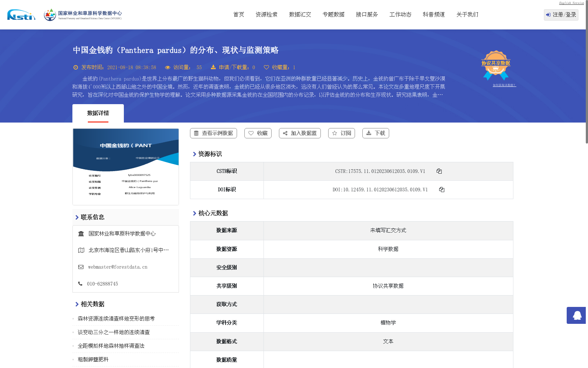Click the phone icon beside 010-62888745

[x=80, y=283]
